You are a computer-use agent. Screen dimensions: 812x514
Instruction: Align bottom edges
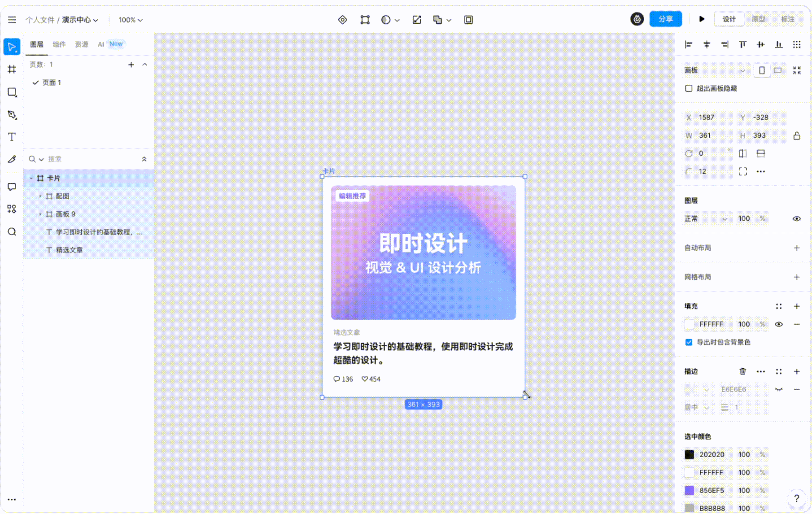click(x=779, y=44)
